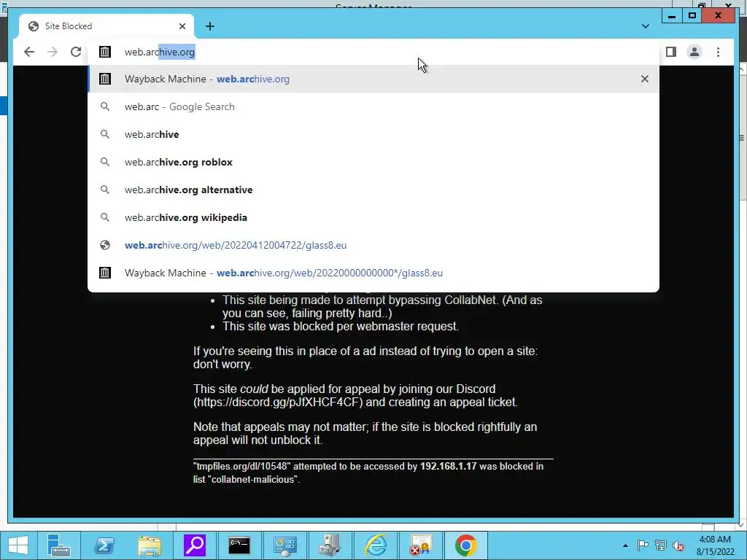Click the text "tmpfiles.org/dl/10548"

[242, 466]
